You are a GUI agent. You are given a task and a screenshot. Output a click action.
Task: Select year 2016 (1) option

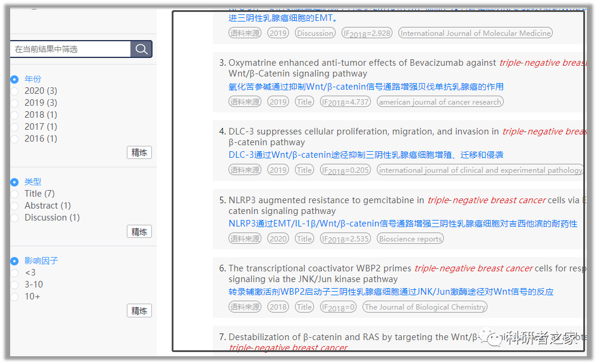(x=14, y=139)
